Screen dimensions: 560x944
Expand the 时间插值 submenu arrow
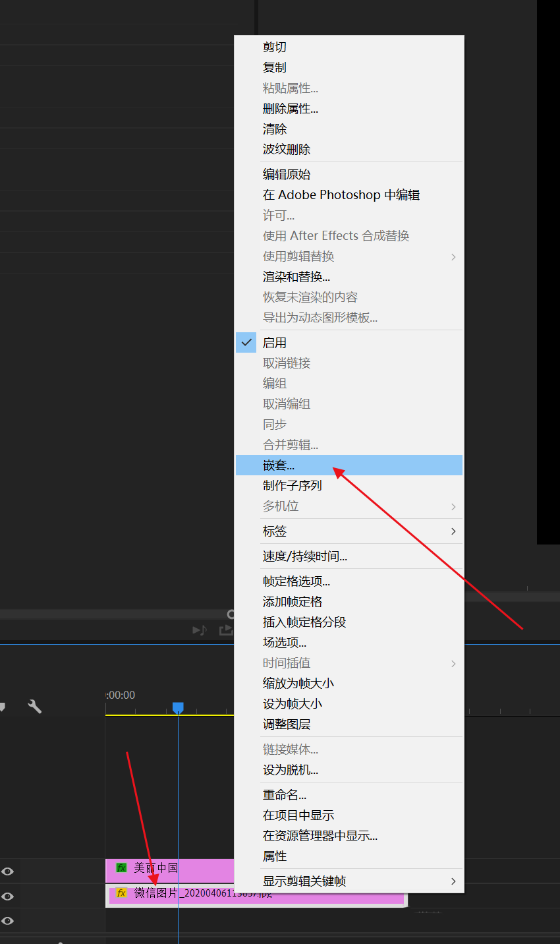[453, 663]
